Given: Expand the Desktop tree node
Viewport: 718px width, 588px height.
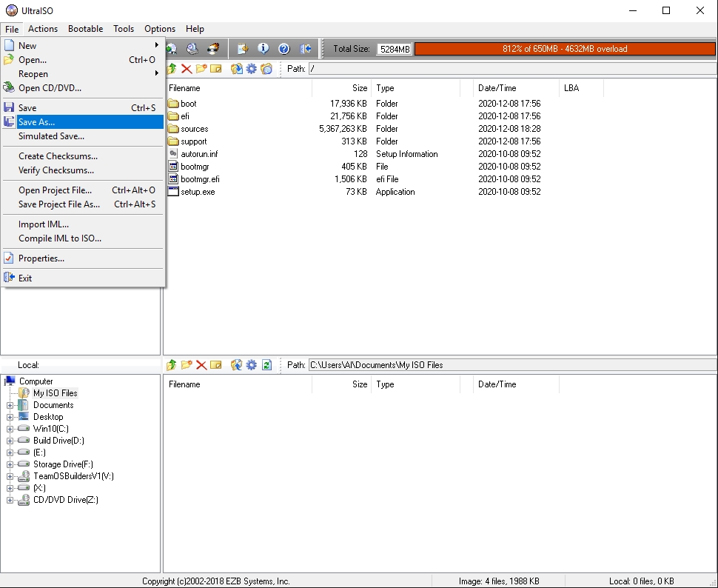Looking at the screenshot, I should (10, 417).
